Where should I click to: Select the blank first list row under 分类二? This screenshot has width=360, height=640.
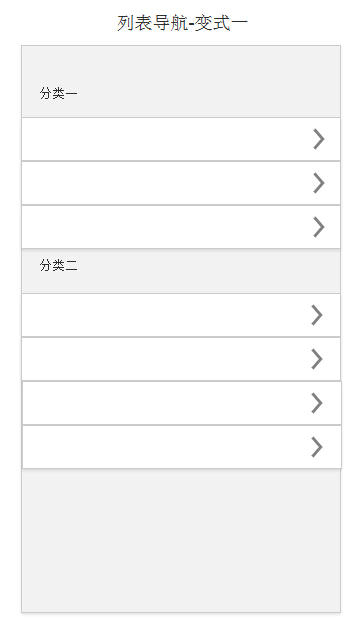181,315
